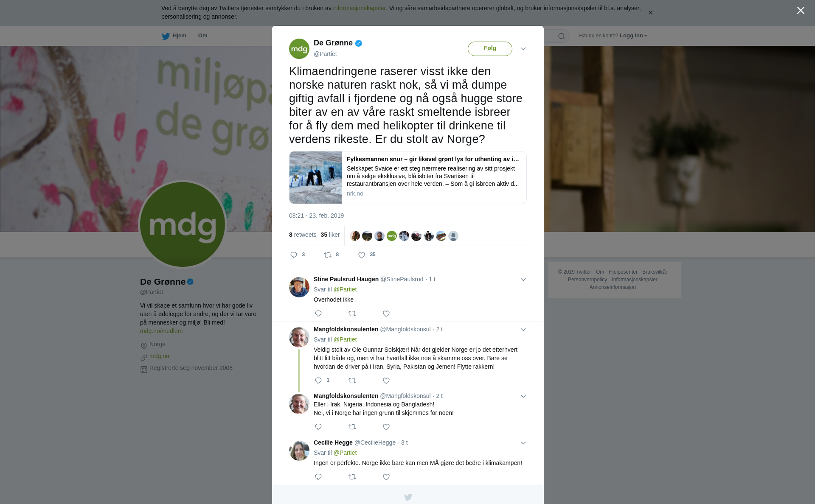815x504 pixels.
Task: Like the first Mangfoldskonsulenten reply
Action: (x=386, y=381)
